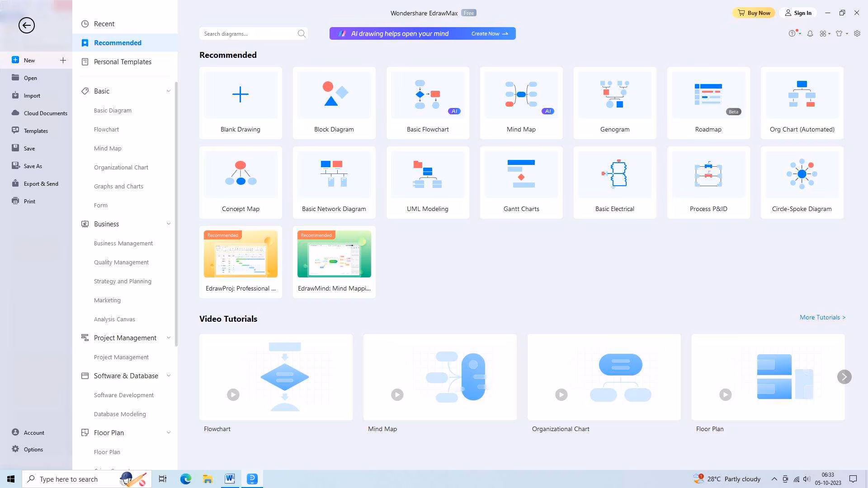
Task: Click the settings gear icon at top right
Action: (857, 33)
